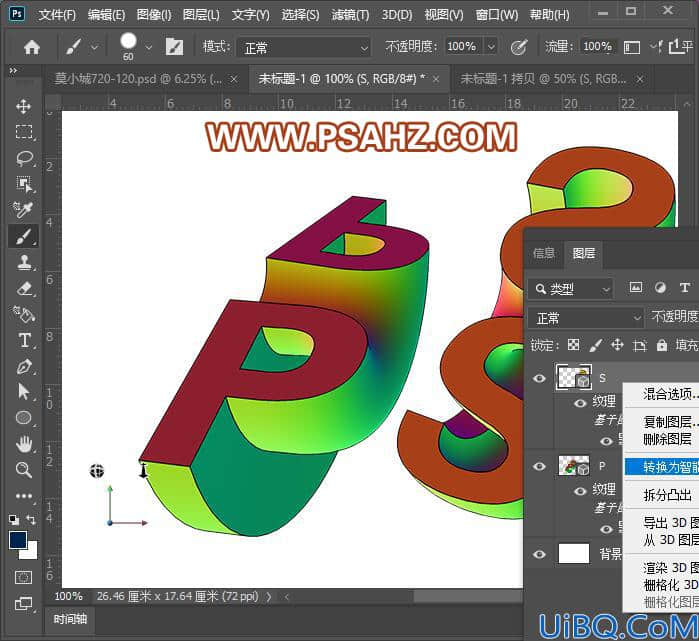Open the 3D menu
The image size is (699, 641).
tap(397, 15)
